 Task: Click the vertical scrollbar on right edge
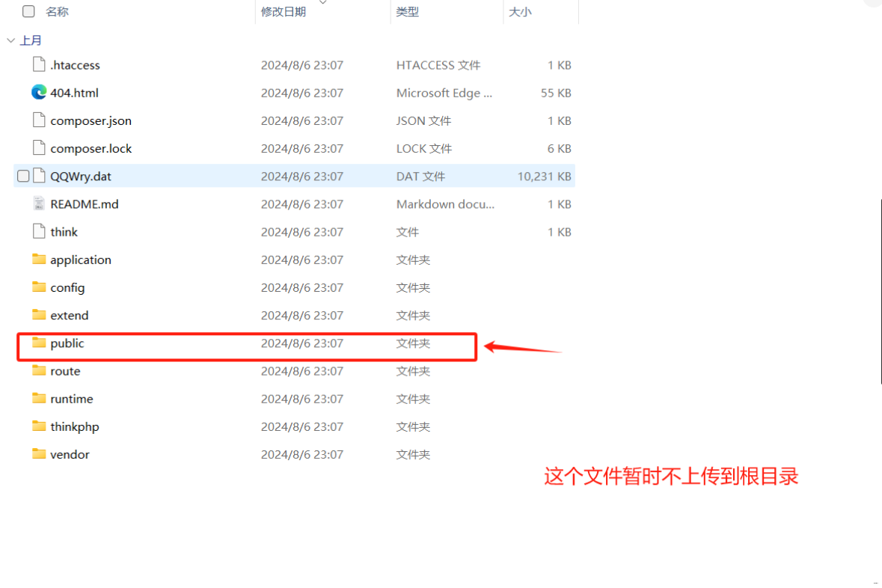coord(881,292)
